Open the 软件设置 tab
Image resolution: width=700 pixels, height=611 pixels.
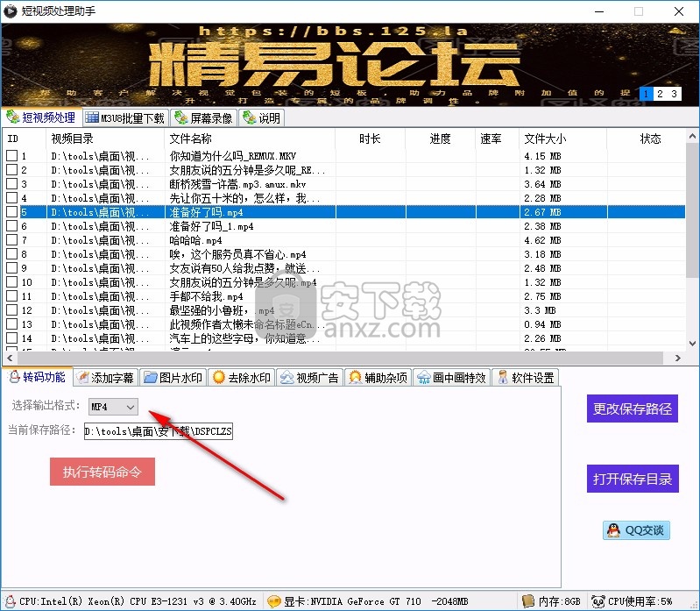pos(526,378)
